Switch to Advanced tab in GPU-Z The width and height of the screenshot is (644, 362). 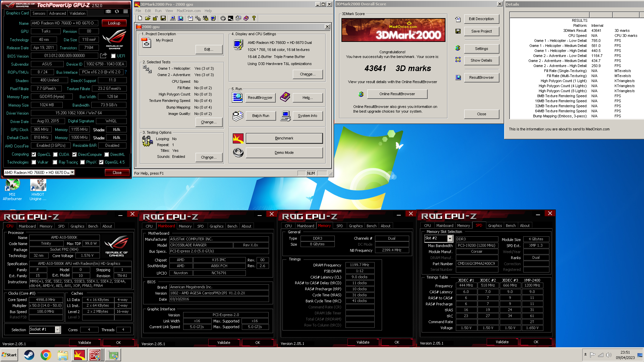coord(57,13)
